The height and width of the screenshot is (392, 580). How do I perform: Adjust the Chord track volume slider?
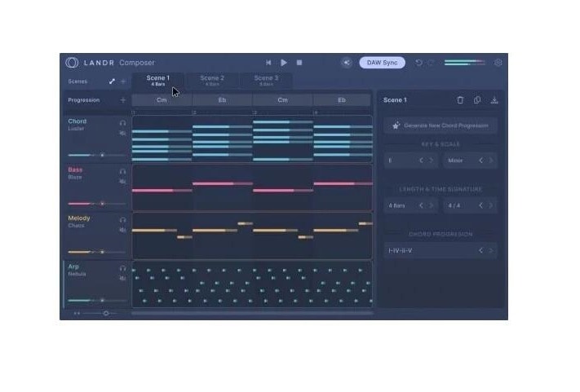[x=97, y=155]
